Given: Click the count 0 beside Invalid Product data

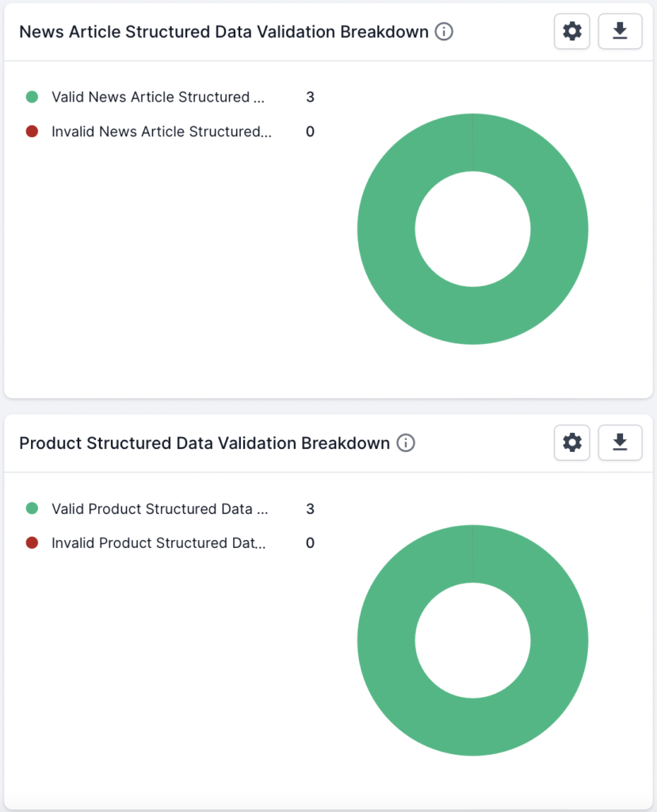Looking at the screenshot, I should pos(310,542).
